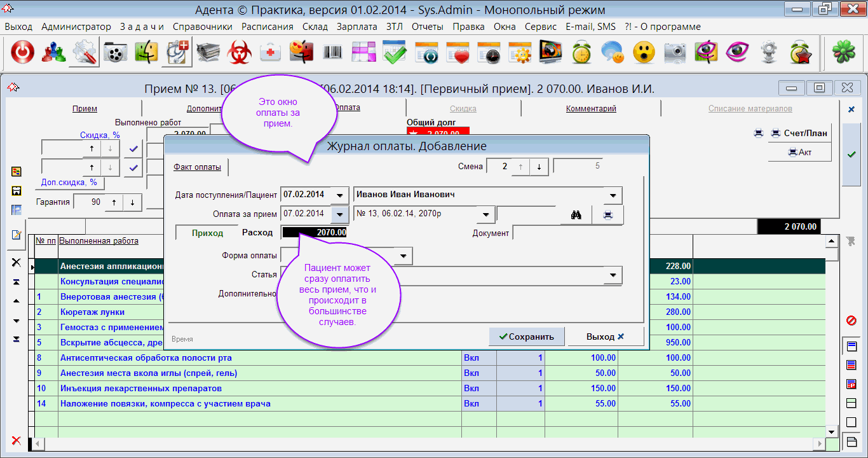Image resolution: width=868 pixels, height=458 pixels.
Task: Click the Счет/План print button
Action: point(799,134)
